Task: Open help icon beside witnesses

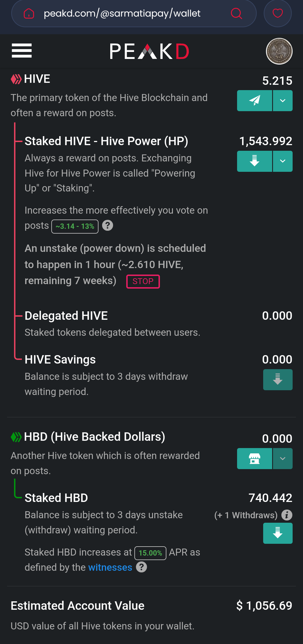Action: tap(141, 567)
